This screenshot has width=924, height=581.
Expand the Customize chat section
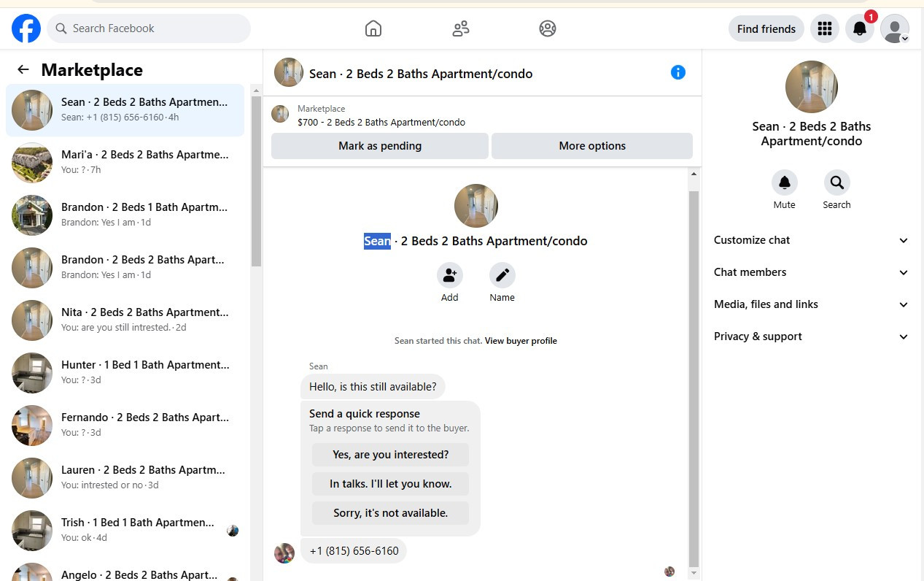pos(812,240)
